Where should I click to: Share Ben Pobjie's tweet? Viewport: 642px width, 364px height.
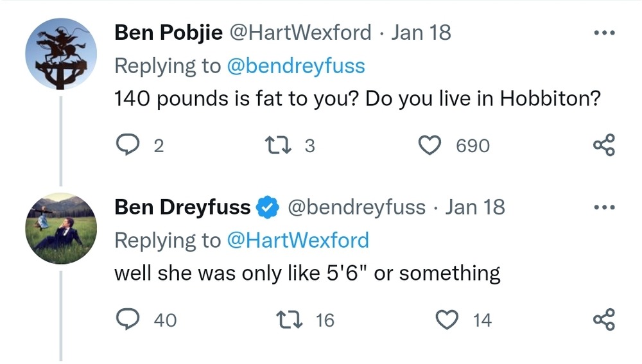[x=603, y=145]
